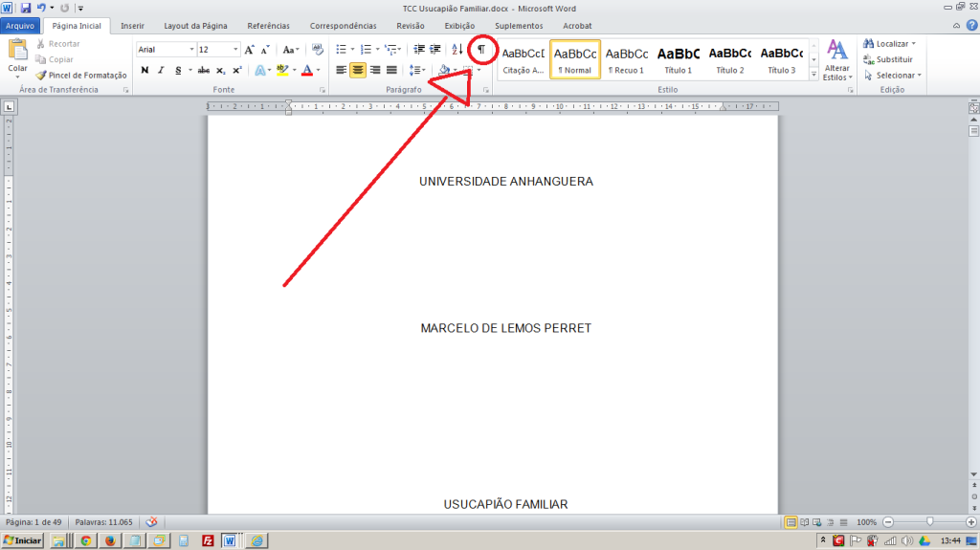The width and height of the screenshot is (980, 550).
Task: Increase font size with grow button
Action: point(249,50)
